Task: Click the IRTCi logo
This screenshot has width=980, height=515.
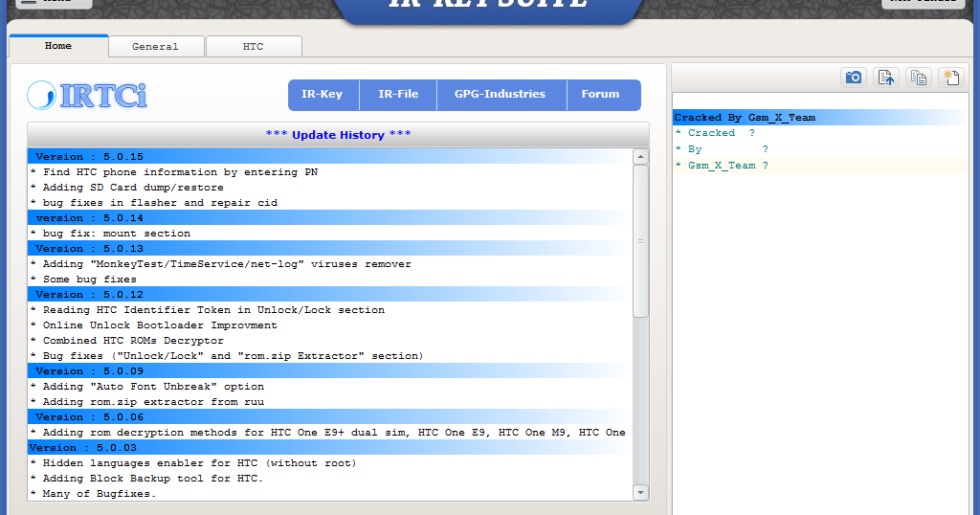Action: coord(87,96)
